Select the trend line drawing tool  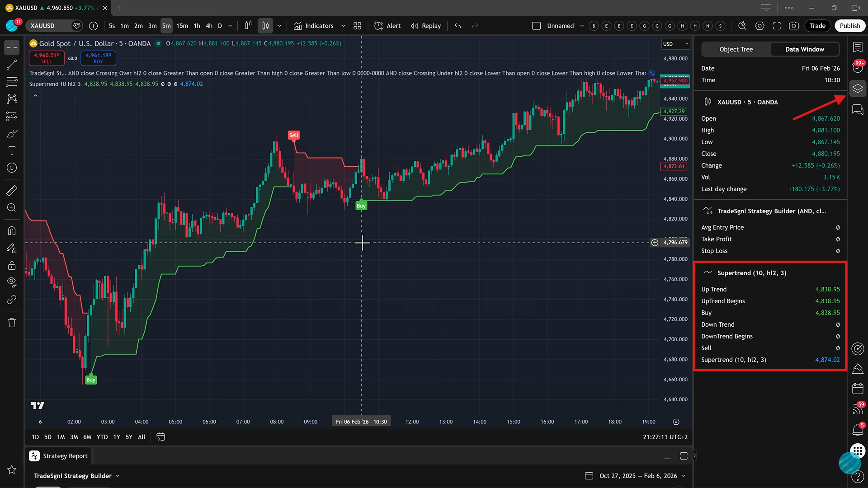coord(11,65)
